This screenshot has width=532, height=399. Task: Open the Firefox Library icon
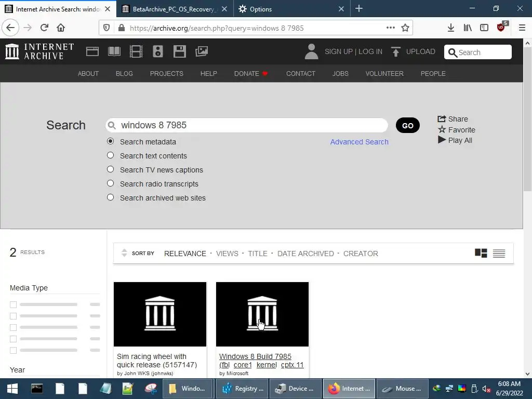pyautogui.click(x=468, y=28)
